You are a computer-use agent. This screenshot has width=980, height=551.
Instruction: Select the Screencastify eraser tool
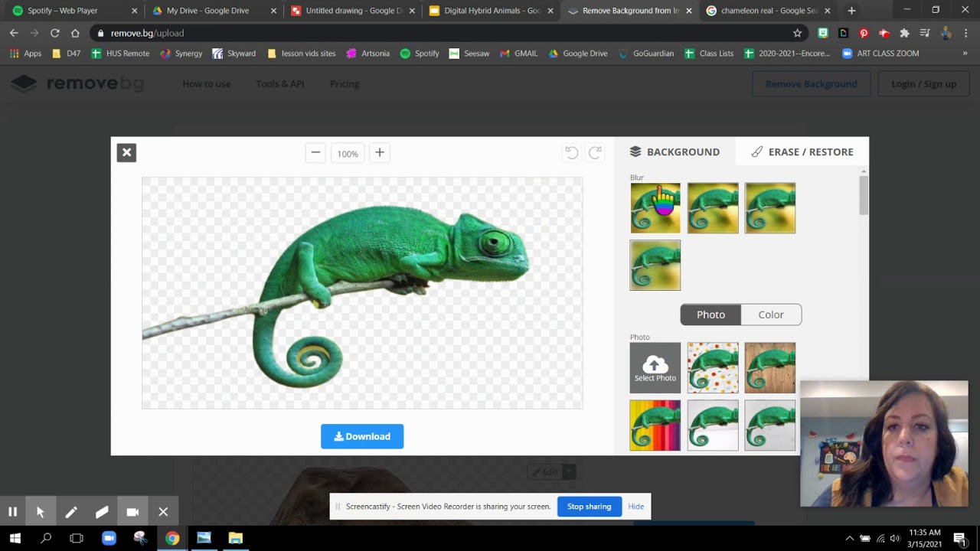(x=102, y=512)
